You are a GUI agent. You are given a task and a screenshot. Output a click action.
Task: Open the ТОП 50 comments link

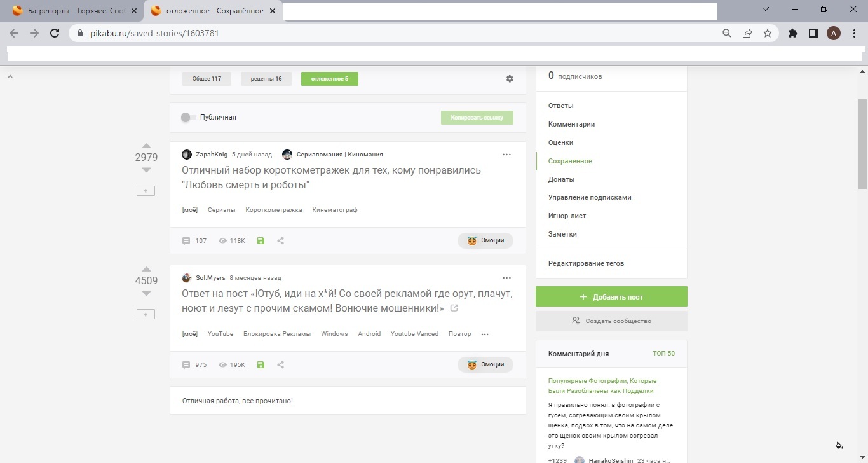tap(664, 354)
